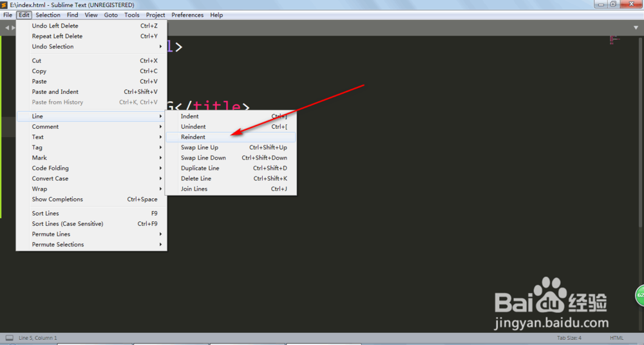
Task: Click the green 62 floating badge
Action: tap(640, 295)
